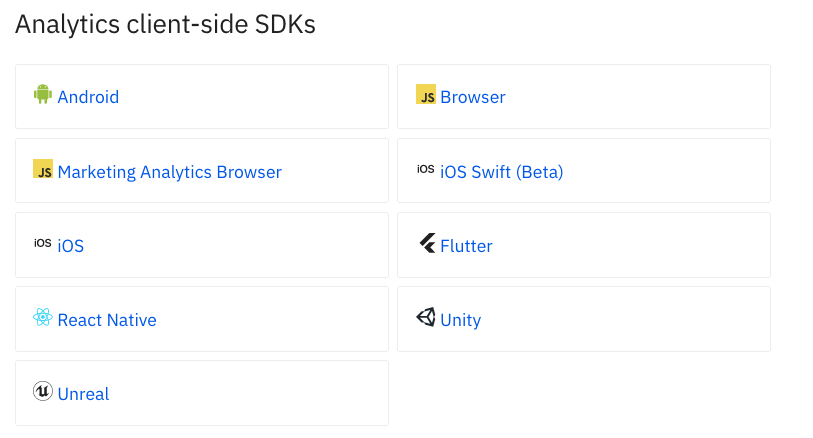Click the JS icon beside Marketing Analytics Browser

(x=43, y=169)
